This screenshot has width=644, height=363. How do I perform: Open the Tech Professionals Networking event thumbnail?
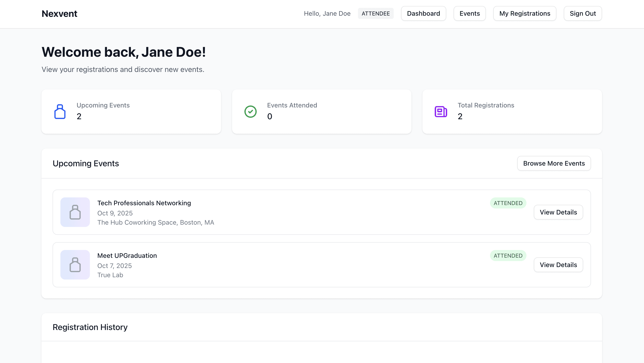tap(75, 212)
